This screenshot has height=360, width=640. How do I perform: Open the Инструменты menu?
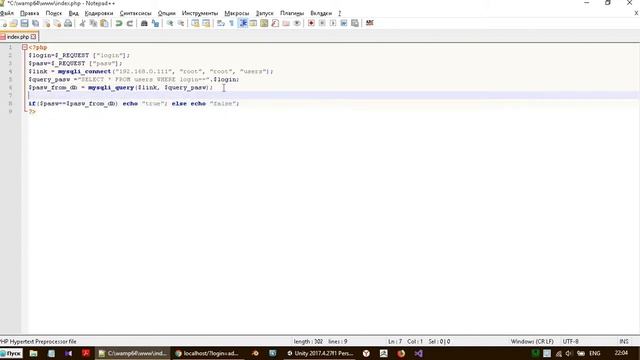click(200, 13)
